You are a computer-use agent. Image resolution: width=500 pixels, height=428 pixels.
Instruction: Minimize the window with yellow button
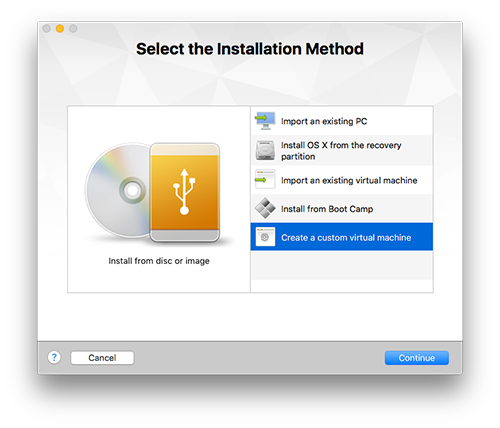60,29
